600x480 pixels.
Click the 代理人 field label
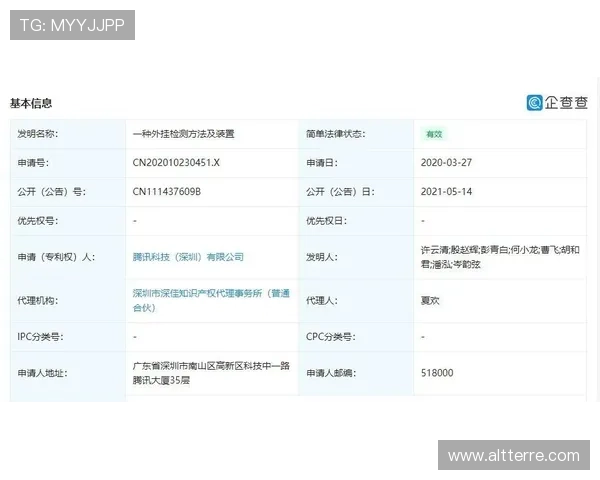coord(321,300)
